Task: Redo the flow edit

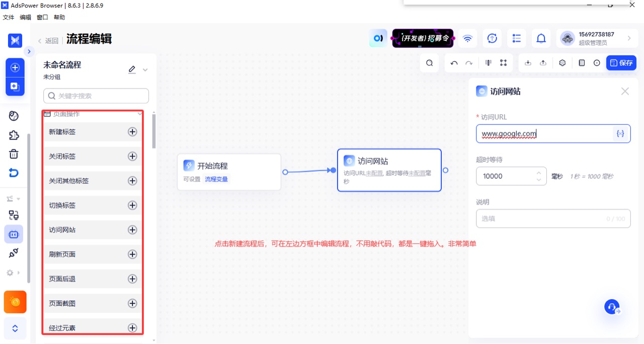Action: point(469,63)
